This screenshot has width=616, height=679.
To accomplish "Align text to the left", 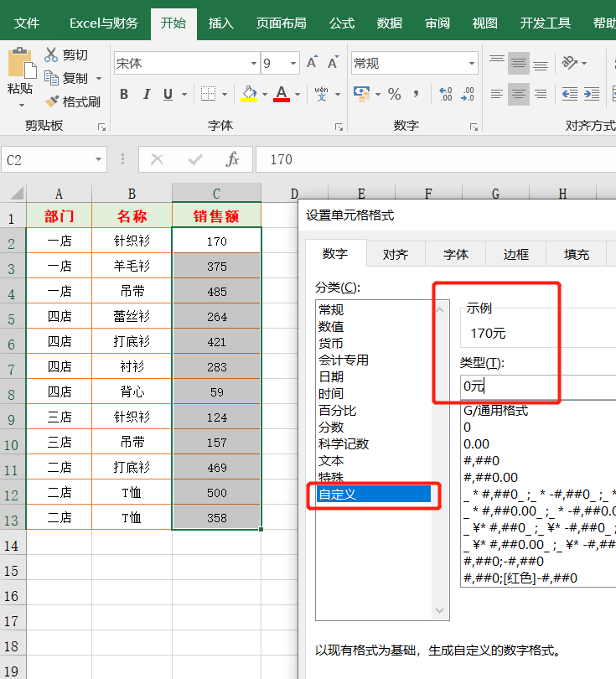I will tap(497, 94).
